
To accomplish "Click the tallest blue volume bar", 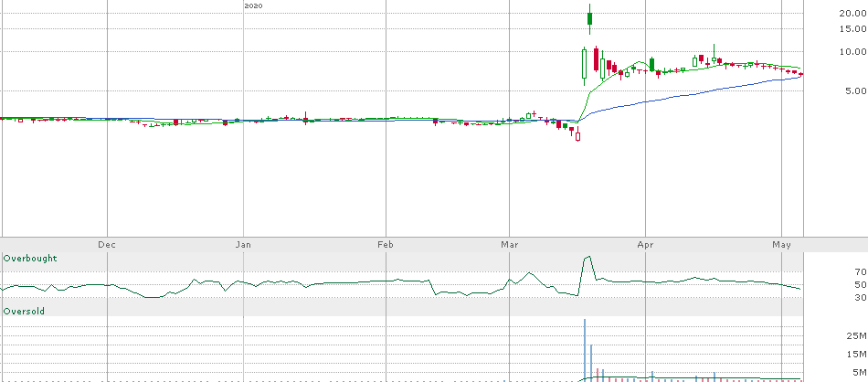I will [x=584, y=350].
